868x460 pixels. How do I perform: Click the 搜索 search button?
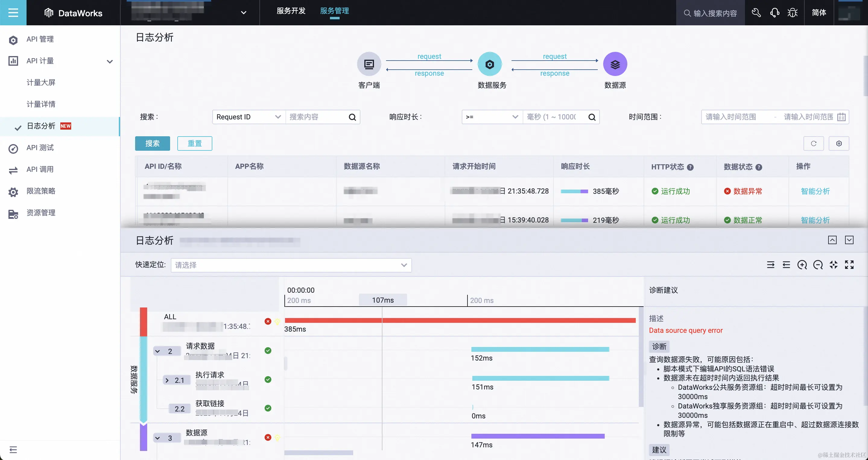click(152, 143)
